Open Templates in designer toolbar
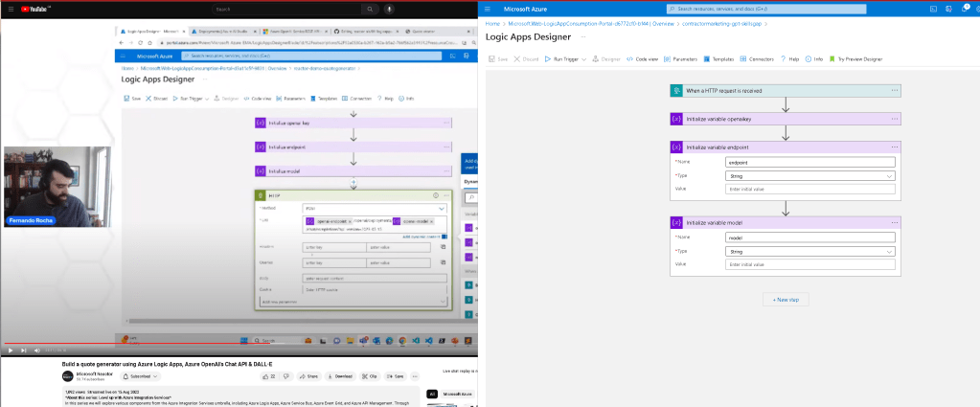Image resolution: width=980 pixels, height=407 pixels. [718, 58]
